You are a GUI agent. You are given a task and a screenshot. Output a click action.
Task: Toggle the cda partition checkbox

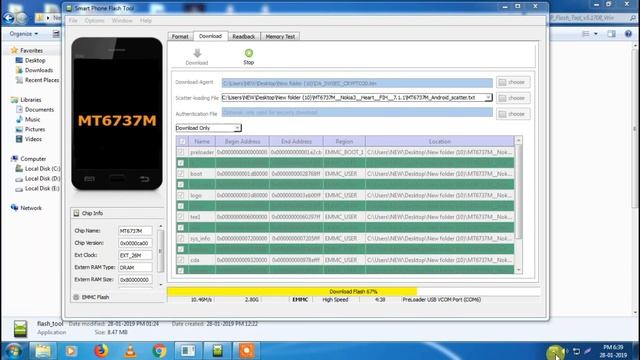(x=181, y=260)
